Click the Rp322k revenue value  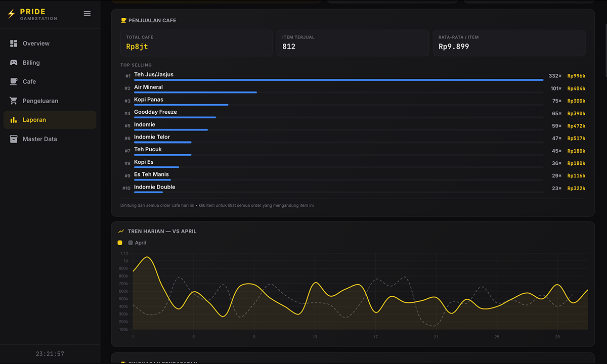(x=576, y=188)
